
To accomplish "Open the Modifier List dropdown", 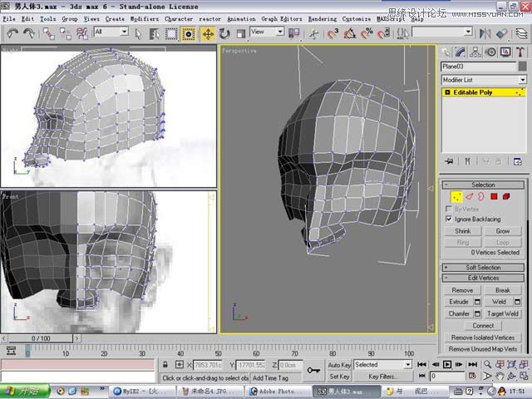I will pos(484,80).
